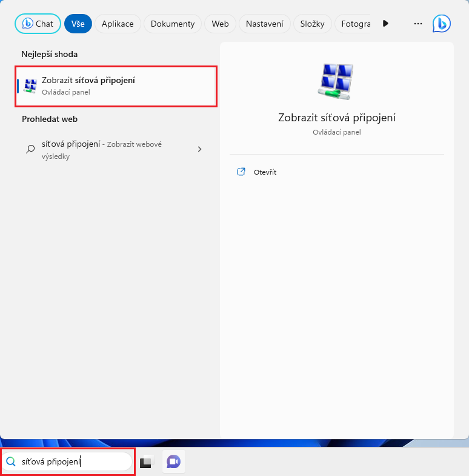Filter results by Web
The width and height of the screenshot is (469, 476).
pos(220,24)
